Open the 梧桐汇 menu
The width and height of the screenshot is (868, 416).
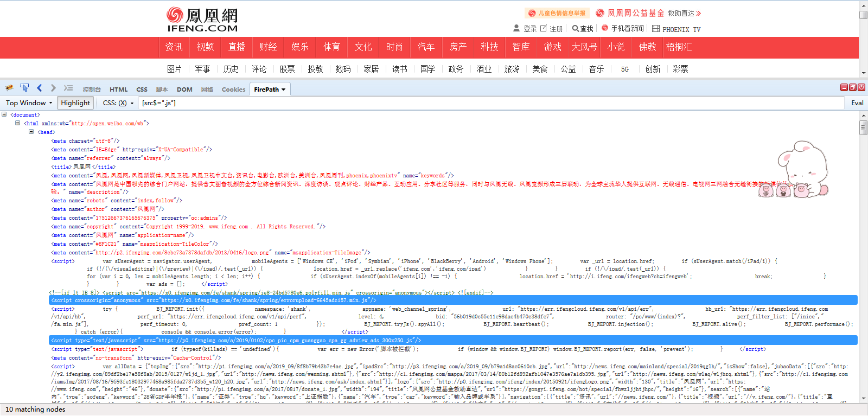(679, 47)
